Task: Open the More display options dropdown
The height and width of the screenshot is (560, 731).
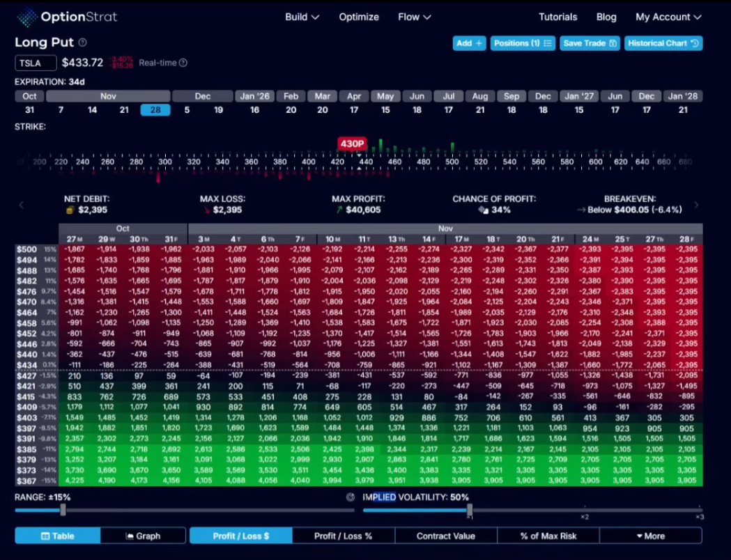Action: point(650,536)
